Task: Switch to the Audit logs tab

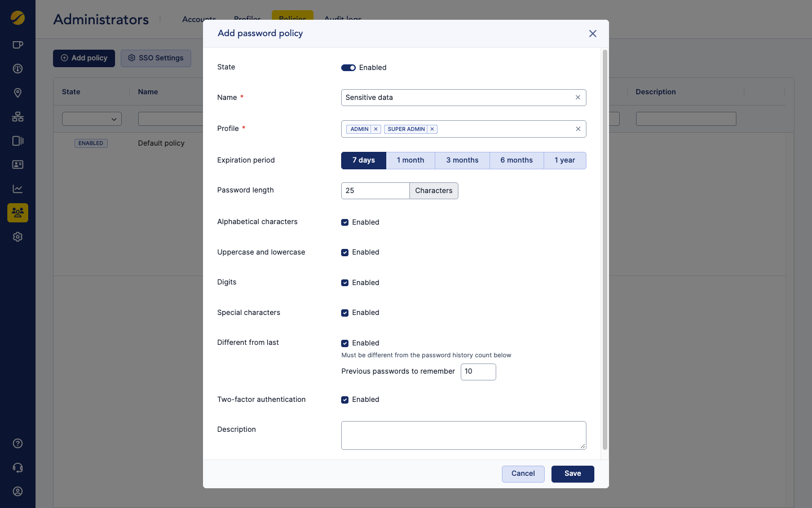Action: 342,19
